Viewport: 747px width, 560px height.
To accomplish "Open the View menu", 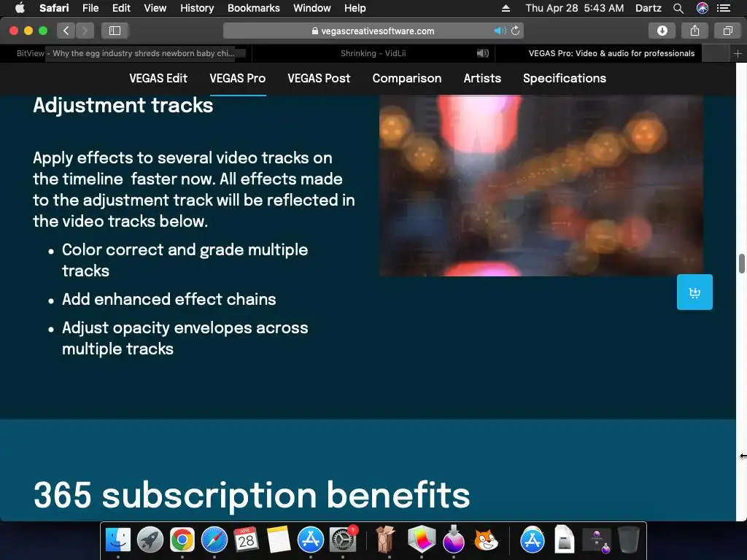I will tap(155, 8).
